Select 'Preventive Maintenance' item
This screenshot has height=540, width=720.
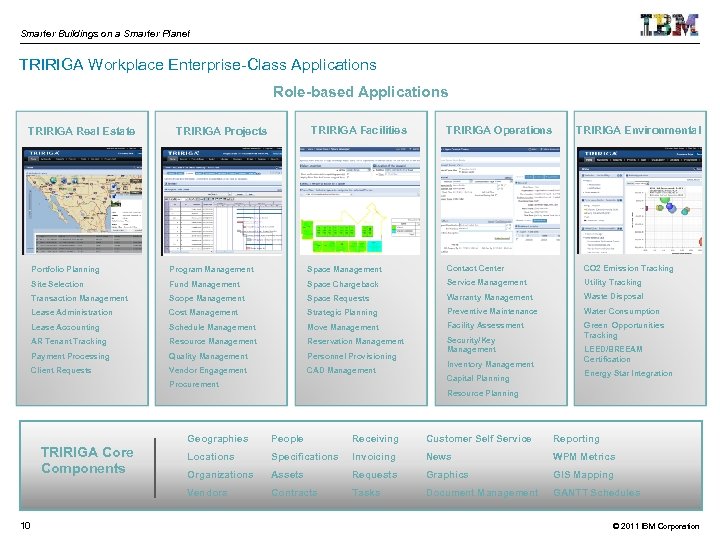click(492, 311)
